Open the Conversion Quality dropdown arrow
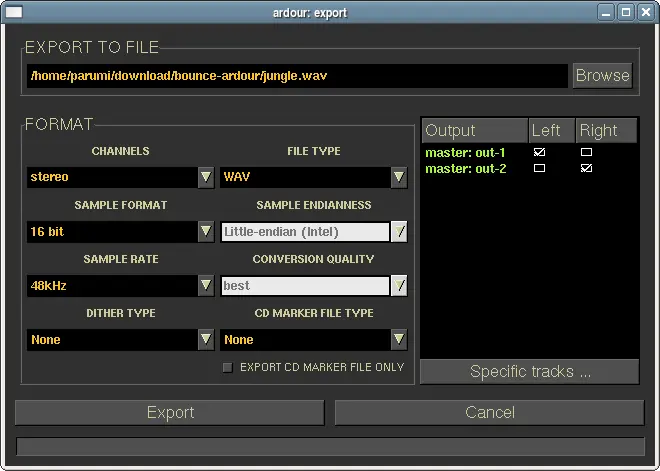 click(399, 285)
